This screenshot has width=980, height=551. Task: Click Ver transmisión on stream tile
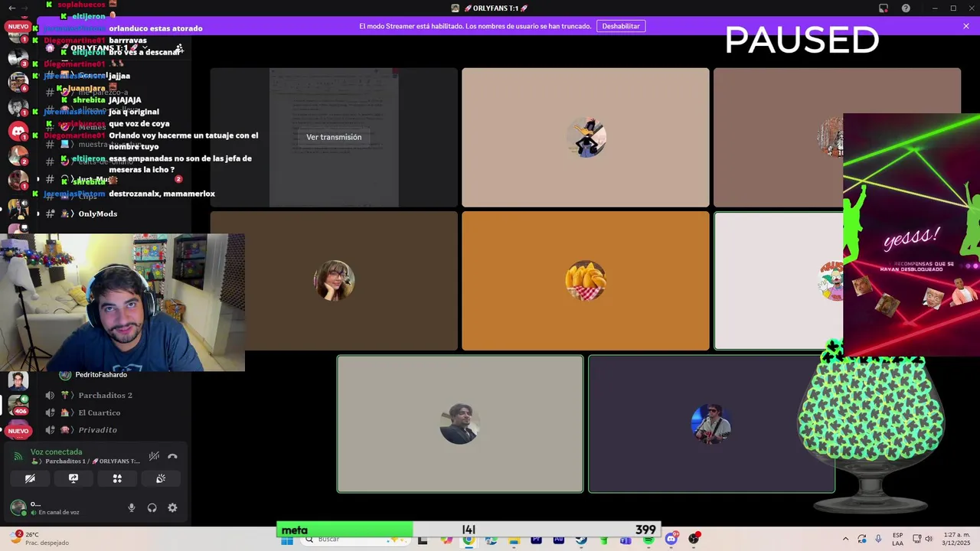[x=334, y=137]
